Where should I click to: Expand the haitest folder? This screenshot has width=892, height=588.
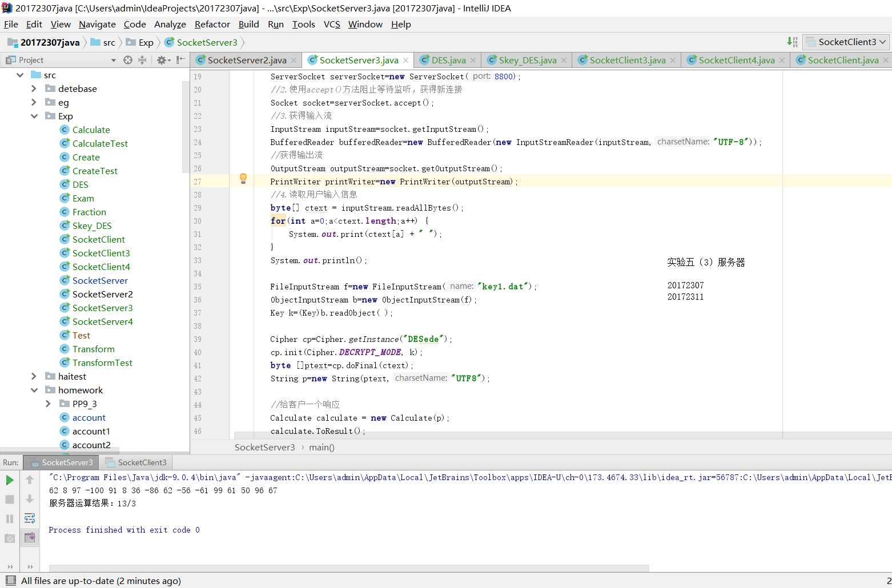(34, 376)
